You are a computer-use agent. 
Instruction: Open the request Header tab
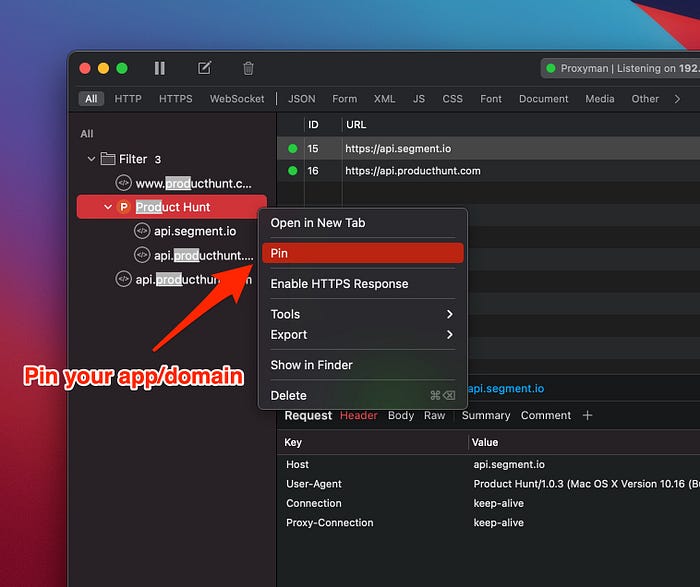(358, 415)
